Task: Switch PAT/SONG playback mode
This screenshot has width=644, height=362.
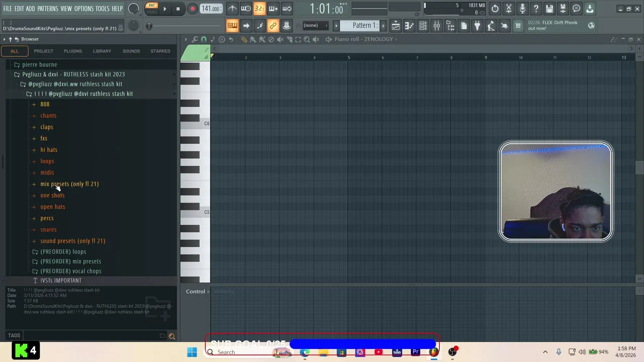Action: coord(151,9)
